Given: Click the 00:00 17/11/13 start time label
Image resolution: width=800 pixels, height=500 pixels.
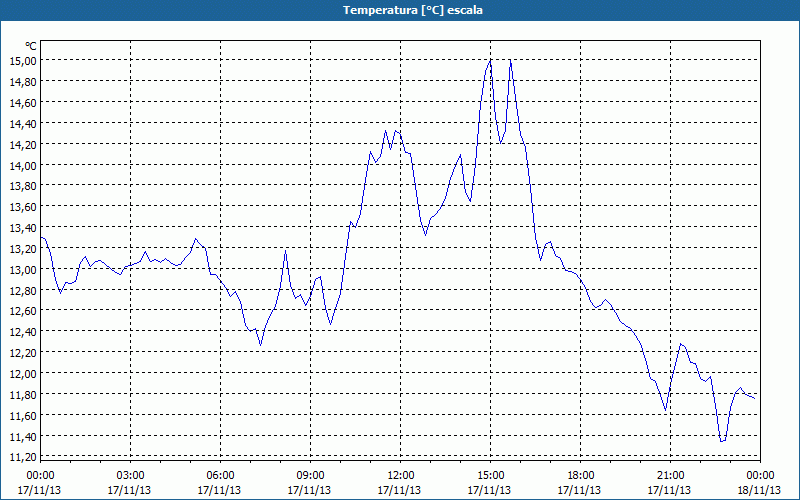Looking at the screenshot, I should click(40, 483).
